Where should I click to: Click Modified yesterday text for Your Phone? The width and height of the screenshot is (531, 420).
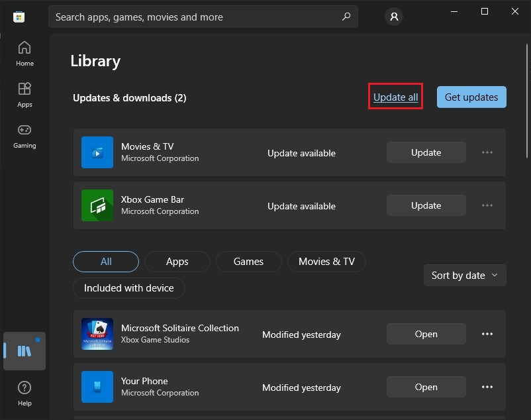301,388
